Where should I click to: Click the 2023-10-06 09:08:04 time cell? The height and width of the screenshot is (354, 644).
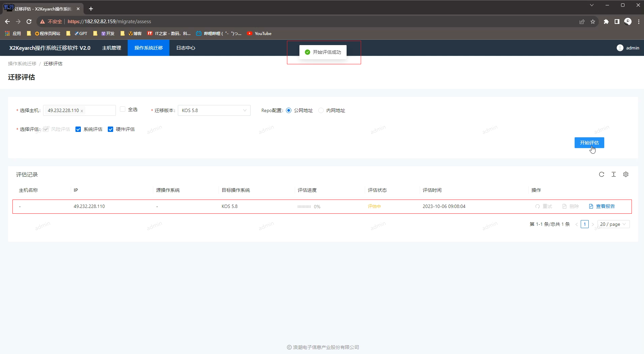pyautogui.click(x=444, y=206)
